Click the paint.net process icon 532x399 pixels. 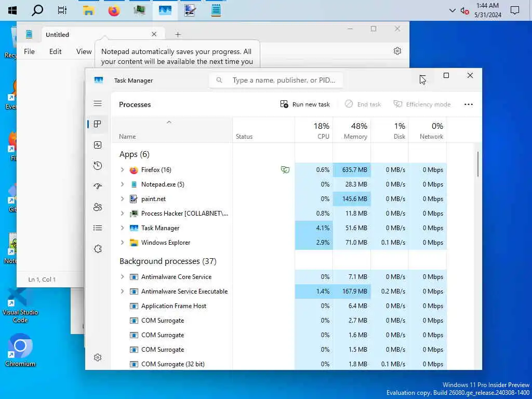tap(134, 199)
